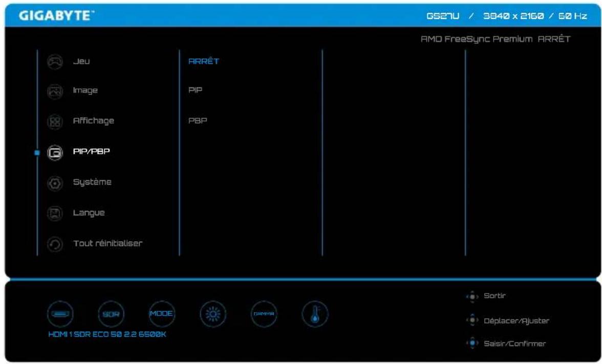Click the joystick icon beside Déplacer/Ajuster
This screenshot has width=602, height=364.
(x=472, y=320)
